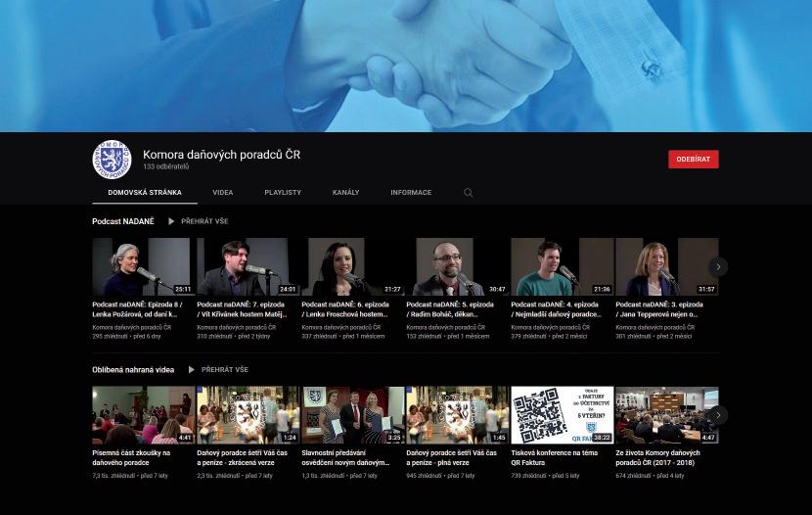Viewport: 812px width, 515px height.
Task: Click title Podcast naDANĚ: 3. epizoda / Jana Tepperová
Action: point(659,309)
